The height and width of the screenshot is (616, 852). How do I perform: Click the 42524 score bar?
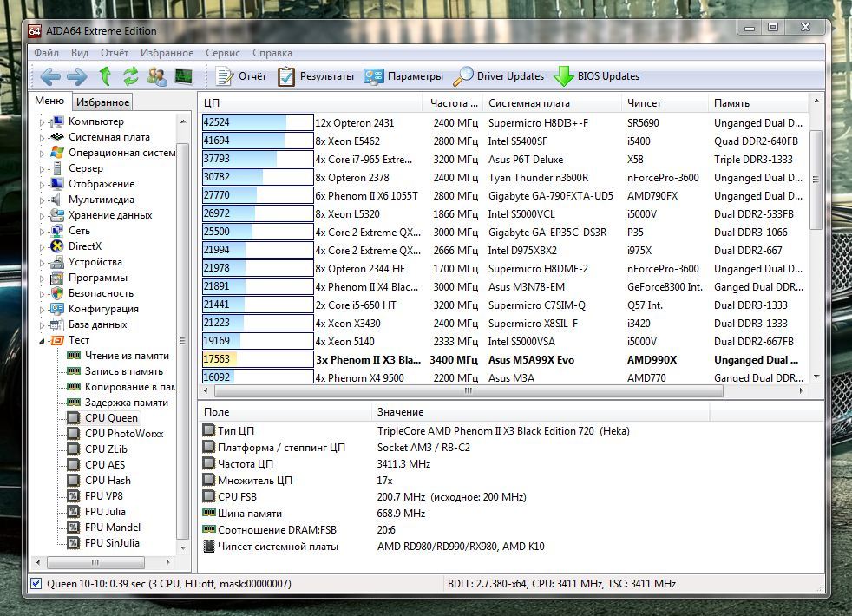(x=258, y=122)
